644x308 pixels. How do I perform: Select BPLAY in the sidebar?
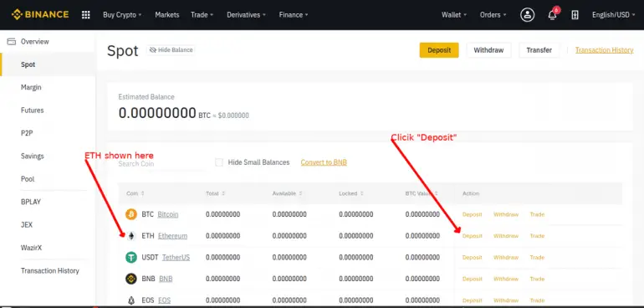31,202
